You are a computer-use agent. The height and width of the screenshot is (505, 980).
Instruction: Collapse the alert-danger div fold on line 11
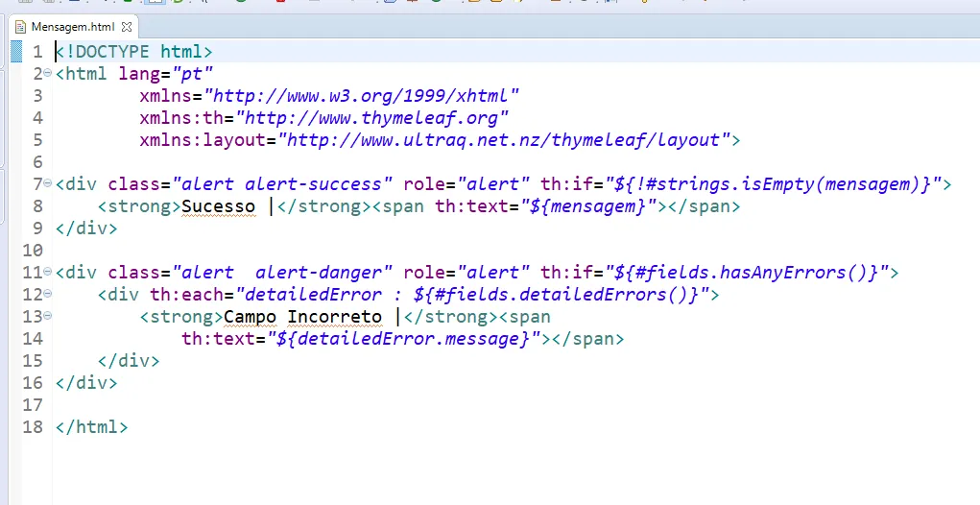point(47,272)
